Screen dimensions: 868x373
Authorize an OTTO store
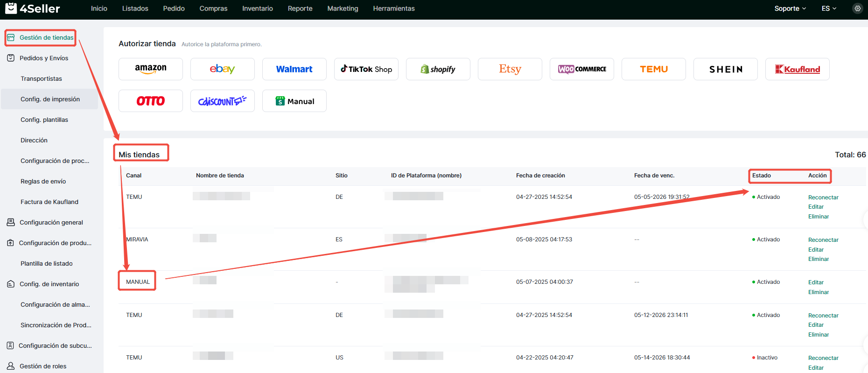tap(151, 101)
